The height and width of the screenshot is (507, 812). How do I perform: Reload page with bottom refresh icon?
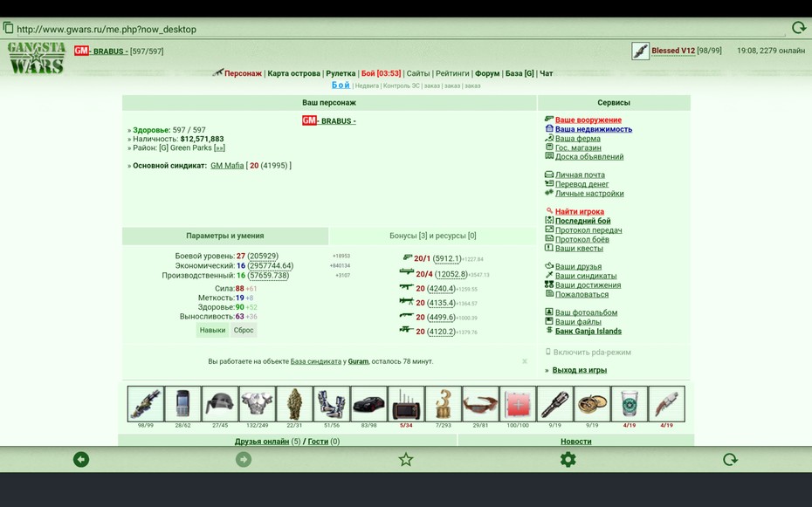coord(730,459)
